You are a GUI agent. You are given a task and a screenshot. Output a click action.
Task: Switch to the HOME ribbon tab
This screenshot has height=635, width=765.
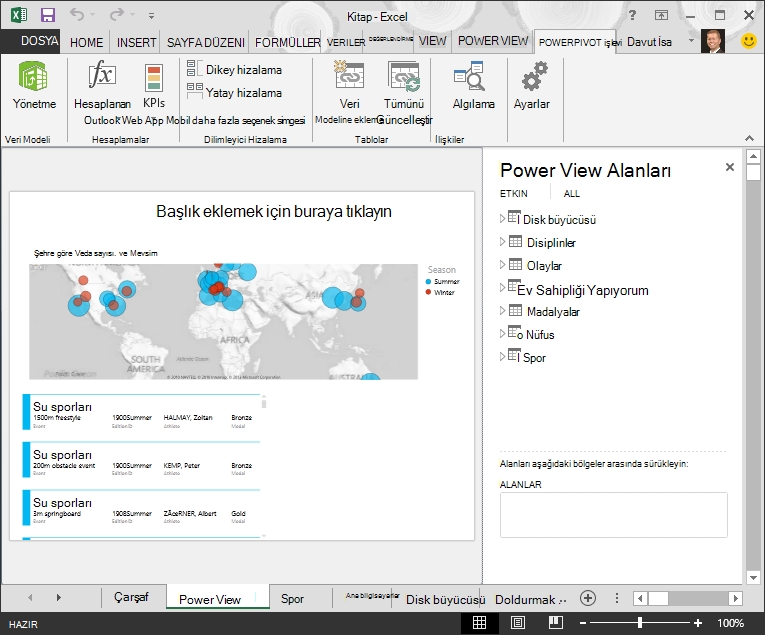click(86, 42)
